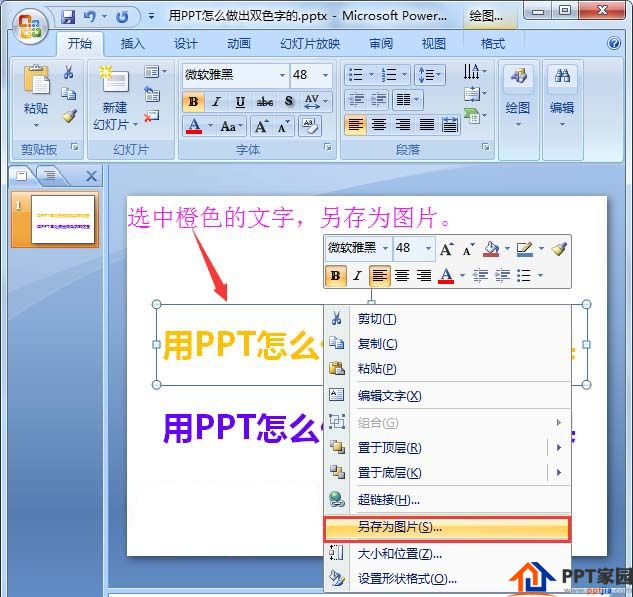Decrease font size in ribbon
The width and height of the screenshot is (633, 597).
tap(283, 127)
